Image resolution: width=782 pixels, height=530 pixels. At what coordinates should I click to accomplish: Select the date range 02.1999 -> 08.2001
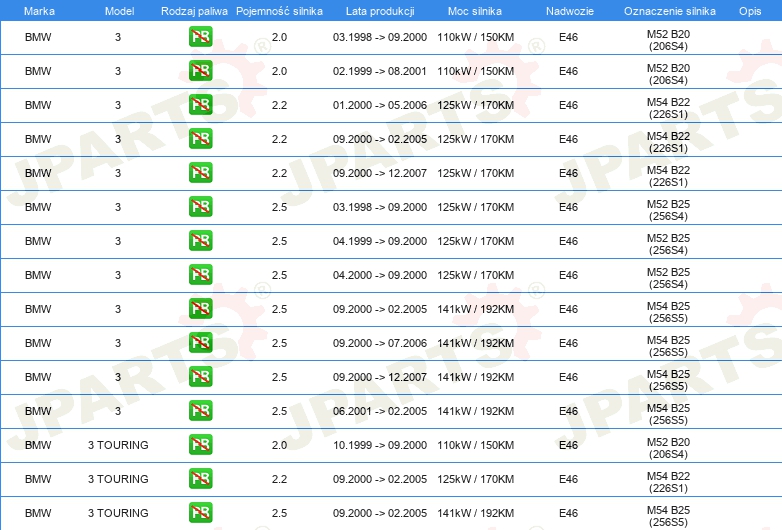click(380, 71)
